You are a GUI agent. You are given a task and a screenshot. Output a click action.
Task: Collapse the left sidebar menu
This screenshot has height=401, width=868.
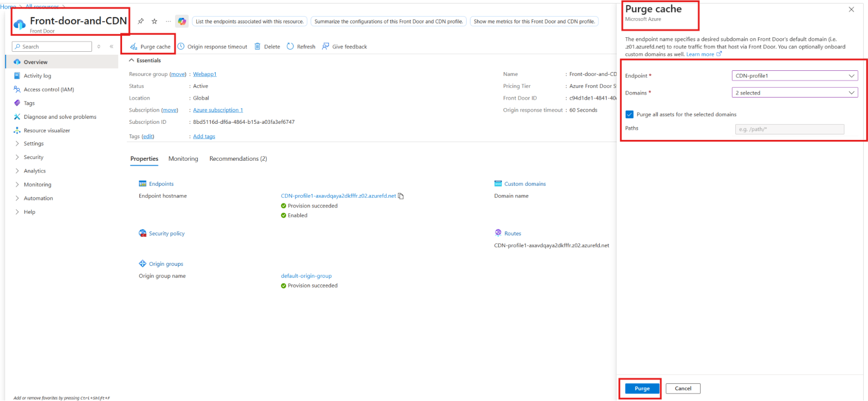112,46
